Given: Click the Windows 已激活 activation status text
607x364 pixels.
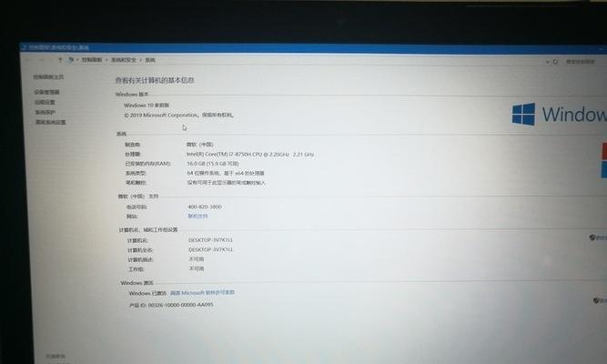Looking at the screenshot, I should [147, 294].
